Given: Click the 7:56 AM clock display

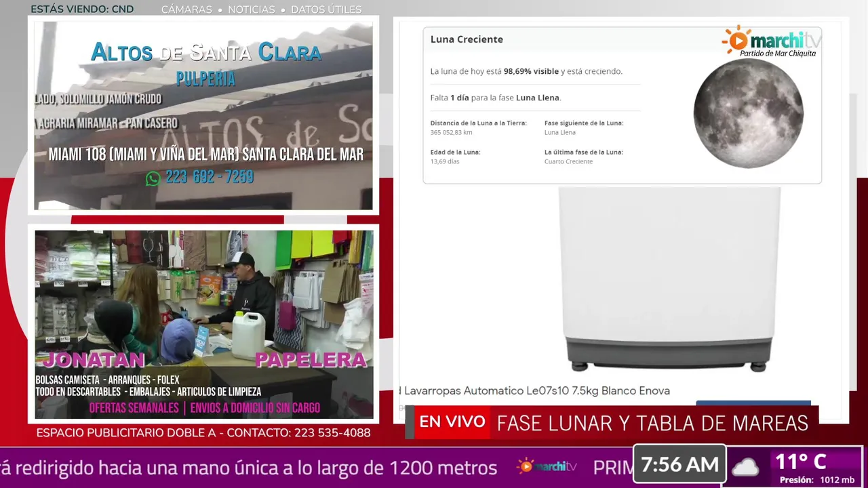Looking at the screenshot, I should coord(679,465).
